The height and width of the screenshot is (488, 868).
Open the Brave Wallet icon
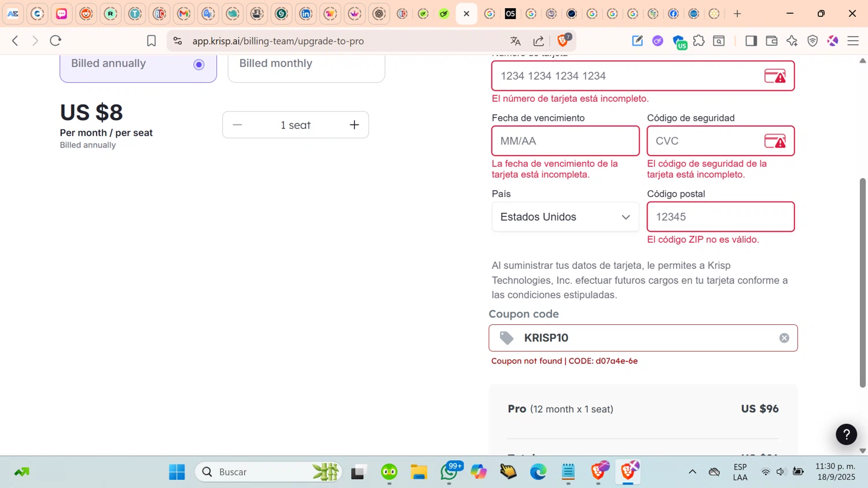771,40
